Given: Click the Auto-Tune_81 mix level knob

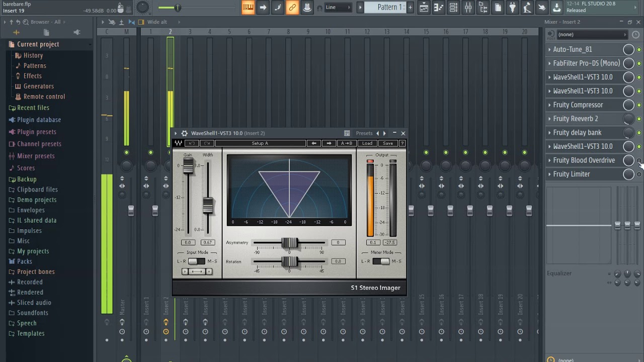Looking at the screenshot, I should (x=628, y=49).
